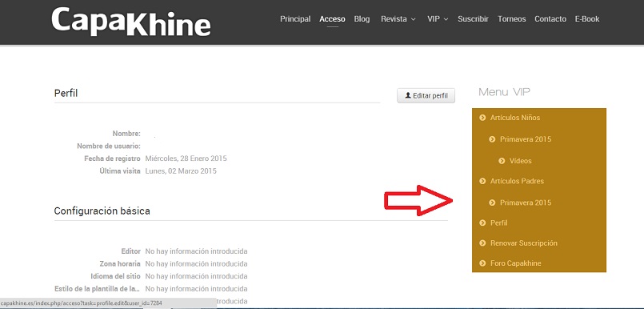Open the Contacto menu item
This screenshot has width=644, height=309.
(550, 19)
